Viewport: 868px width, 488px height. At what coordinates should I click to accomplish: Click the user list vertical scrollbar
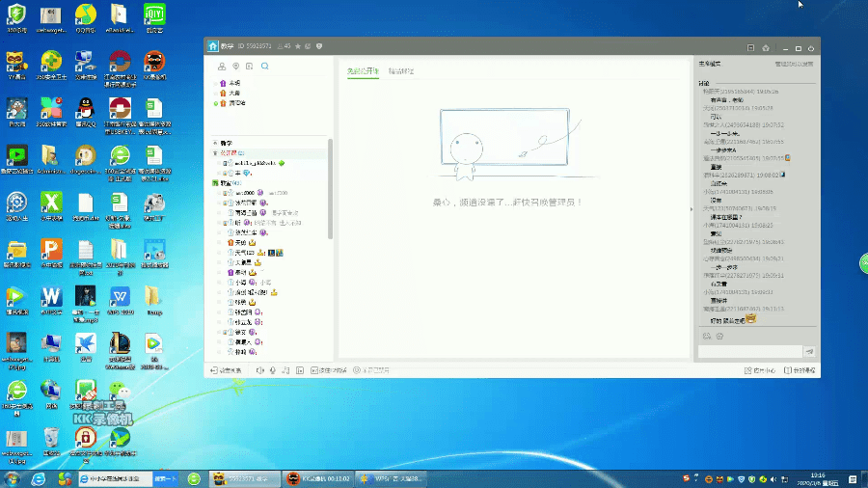[x=331, y=189]
